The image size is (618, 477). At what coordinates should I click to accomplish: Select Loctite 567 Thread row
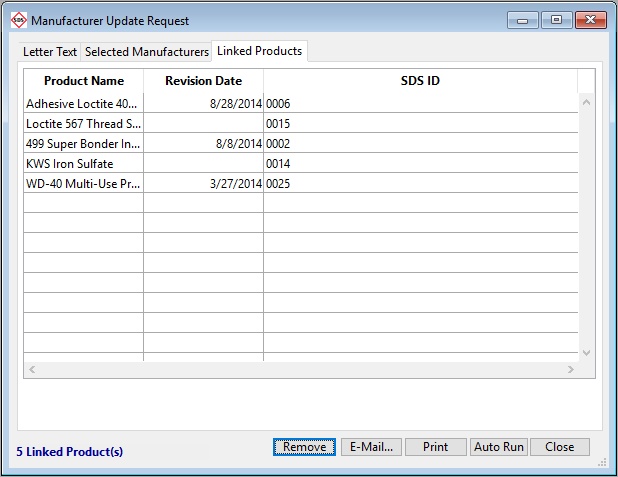pyautogui.click(x=83, y=123)
